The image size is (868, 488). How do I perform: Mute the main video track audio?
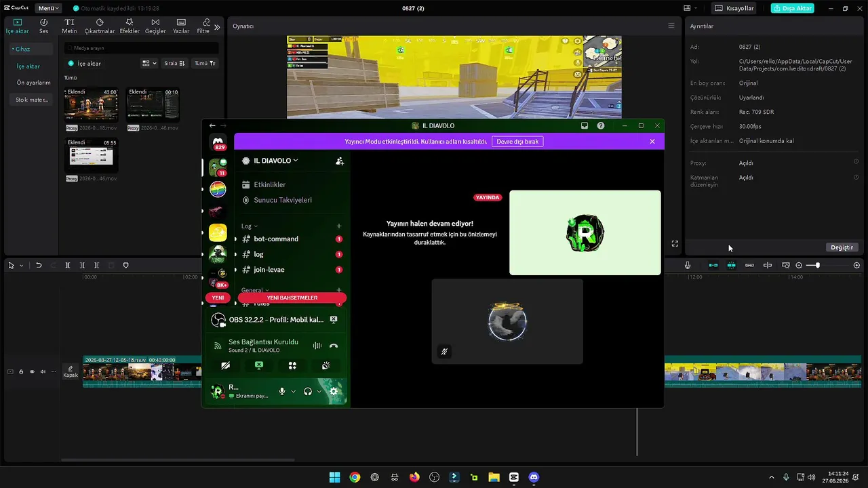43,371
